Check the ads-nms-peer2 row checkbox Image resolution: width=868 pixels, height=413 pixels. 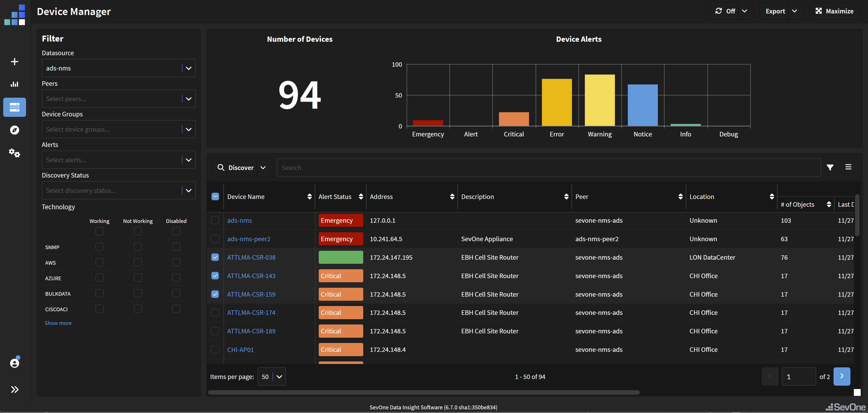(x=215, y=239)
